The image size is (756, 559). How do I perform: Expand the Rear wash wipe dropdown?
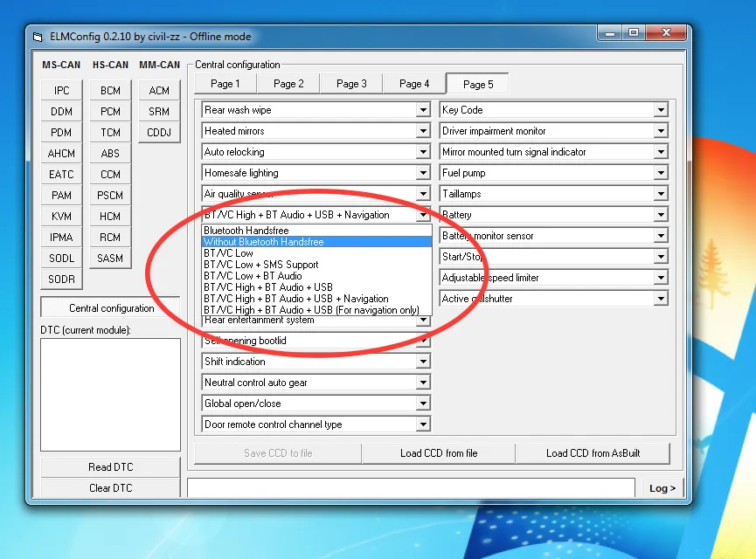point(423,110)
